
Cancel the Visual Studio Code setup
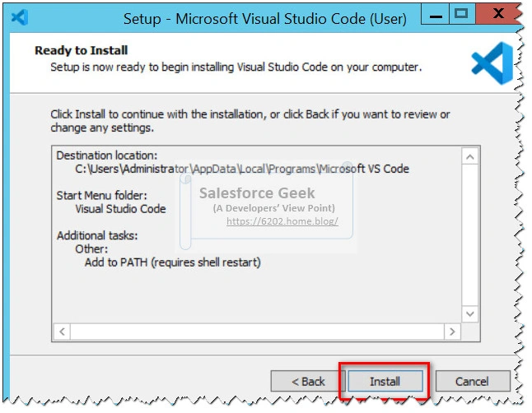(473, 381)
